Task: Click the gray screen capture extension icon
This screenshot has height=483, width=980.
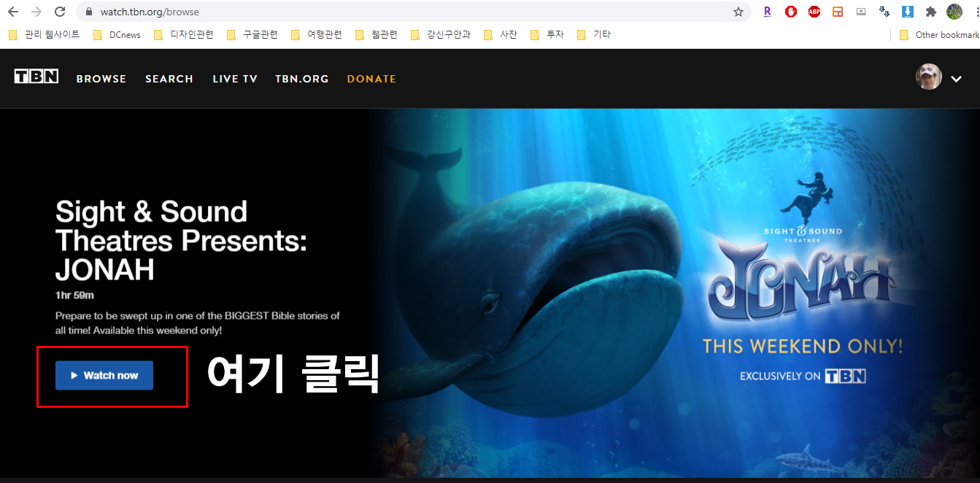Action: (861, 12)
